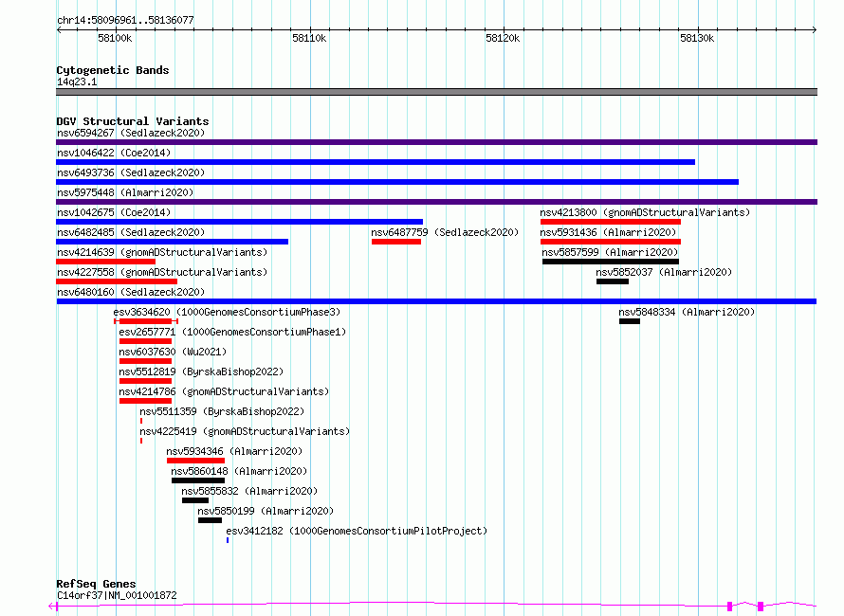
Task: Open the nsv4214639 gnomAD variant label
Action: 162,252
